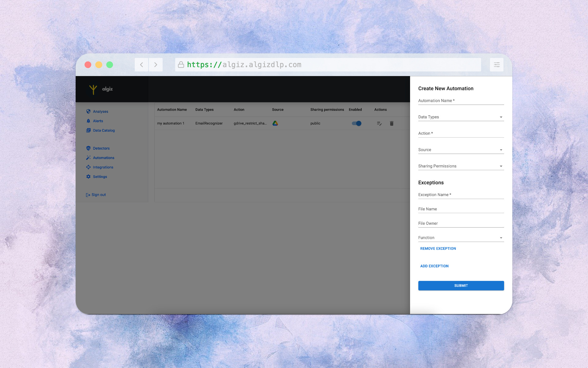Disable the my automation 1 enabled toggle
Screen dimensions: 588x368
point(356,123)
